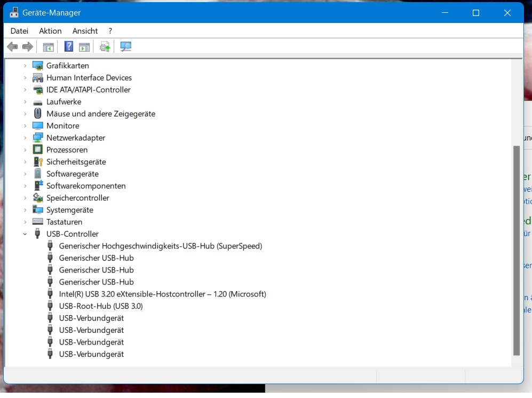Image resolution: width=532 pixels, height=398 pixels.
Task: Click the show/hide console tree toolbar icon
Action: pos(48,47)
